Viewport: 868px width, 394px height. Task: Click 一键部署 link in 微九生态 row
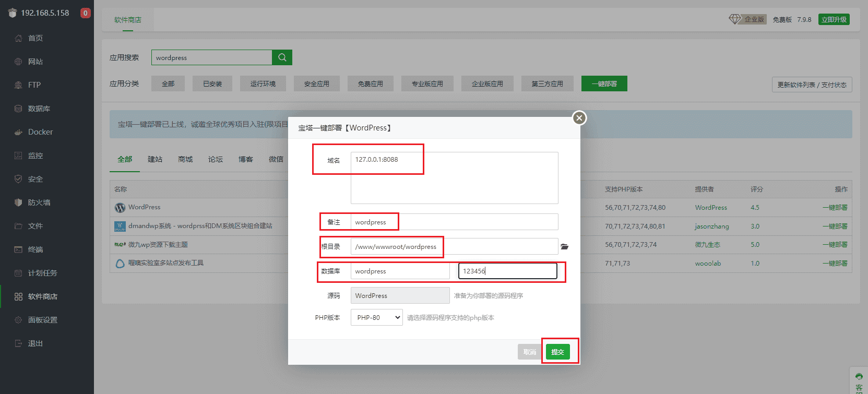[x=835, y=244]
